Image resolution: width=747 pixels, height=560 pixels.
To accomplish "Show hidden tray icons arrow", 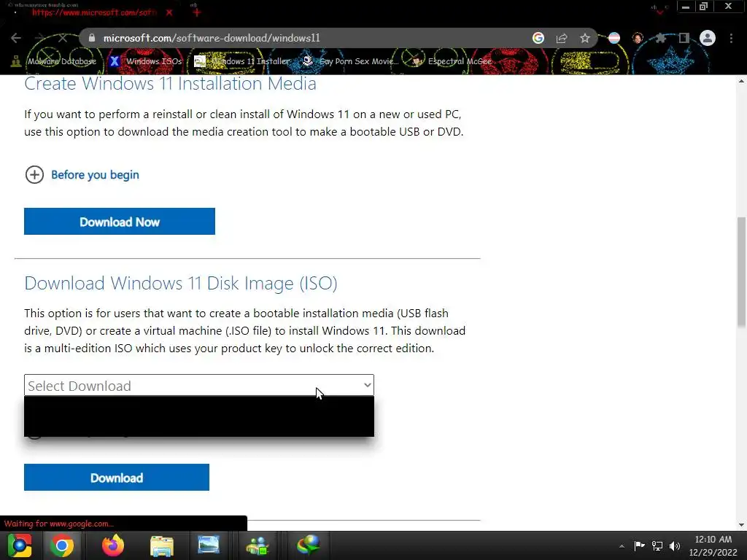I will coord(622,546).
